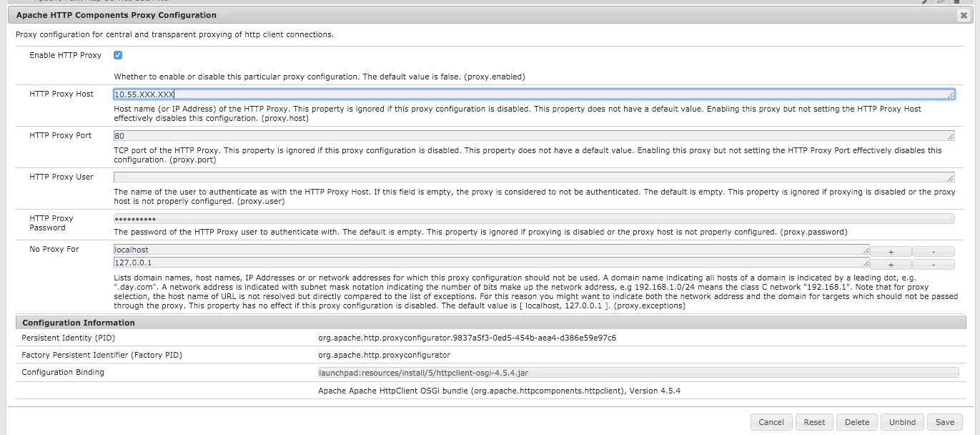Viewport: 980px width, 435px height.
Task: Click the HTTP Proxy Host field
Action: coord(534,94)
